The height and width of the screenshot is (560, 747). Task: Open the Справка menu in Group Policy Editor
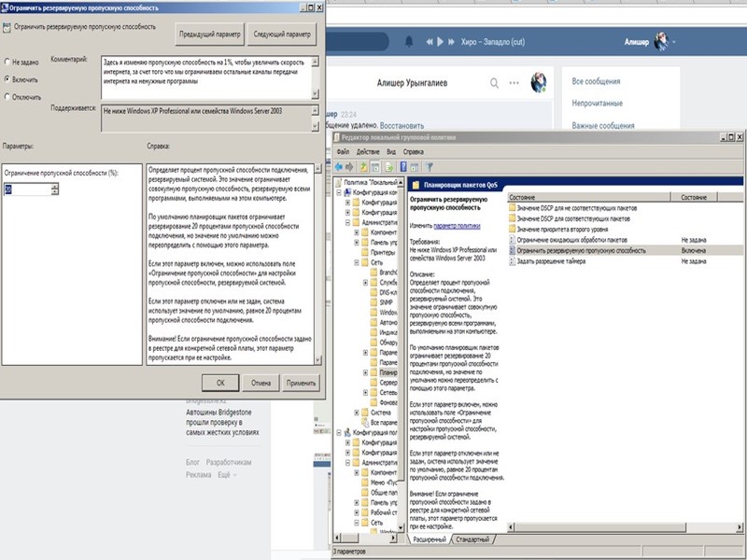413,152
